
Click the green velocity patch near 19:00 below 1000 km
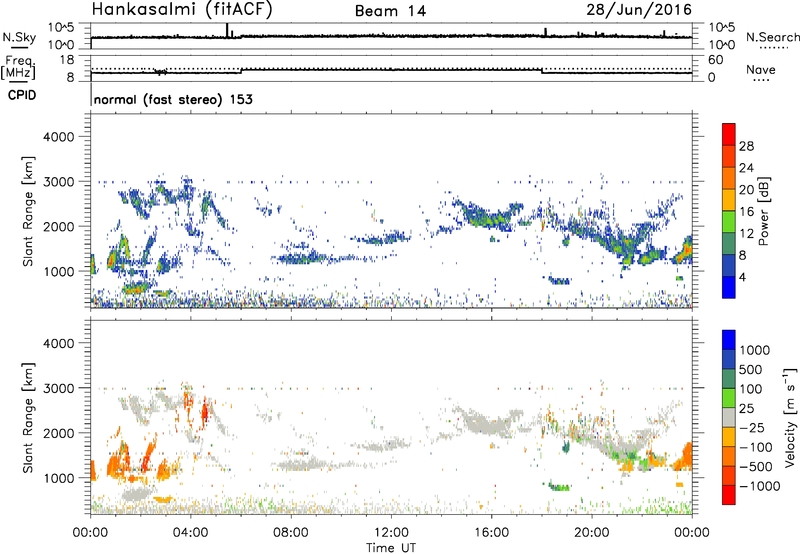click(559, 487)
